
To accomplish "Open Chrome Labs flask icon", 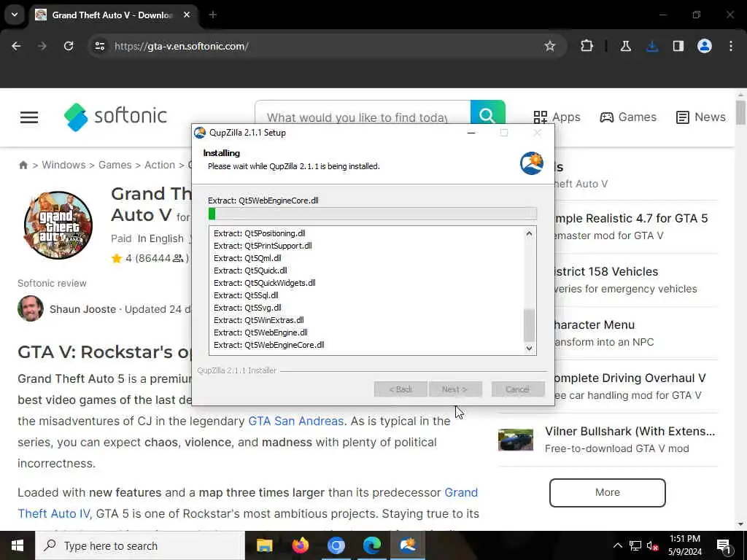I will point(625,46).
